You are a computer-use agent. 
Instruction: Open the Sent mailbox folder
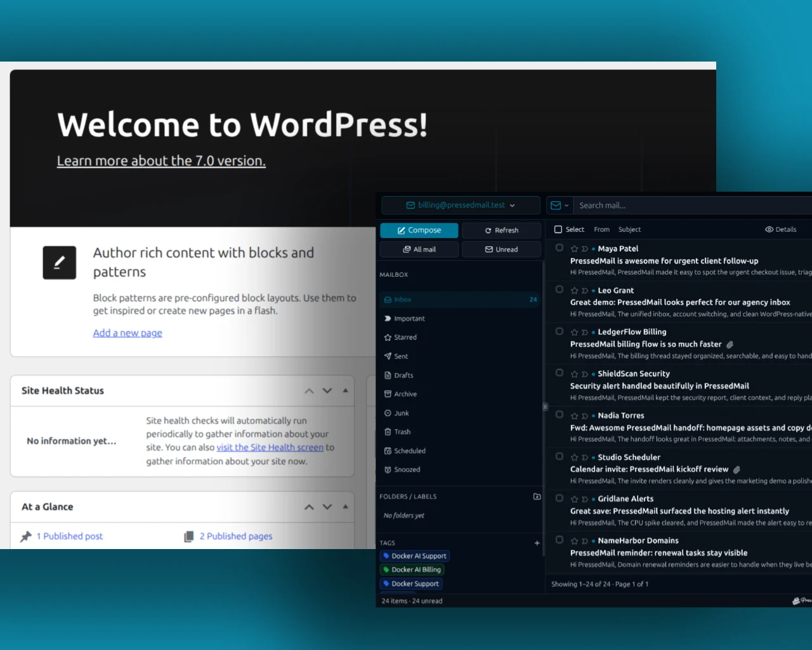(x=460, y=356)
